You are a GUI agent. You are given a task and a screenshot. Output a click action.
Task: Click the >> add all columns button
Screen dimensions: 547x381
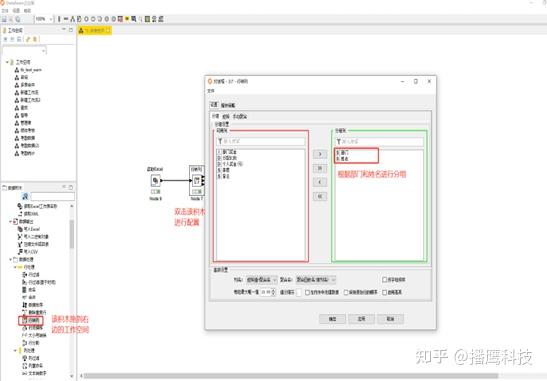click(320, 168)
